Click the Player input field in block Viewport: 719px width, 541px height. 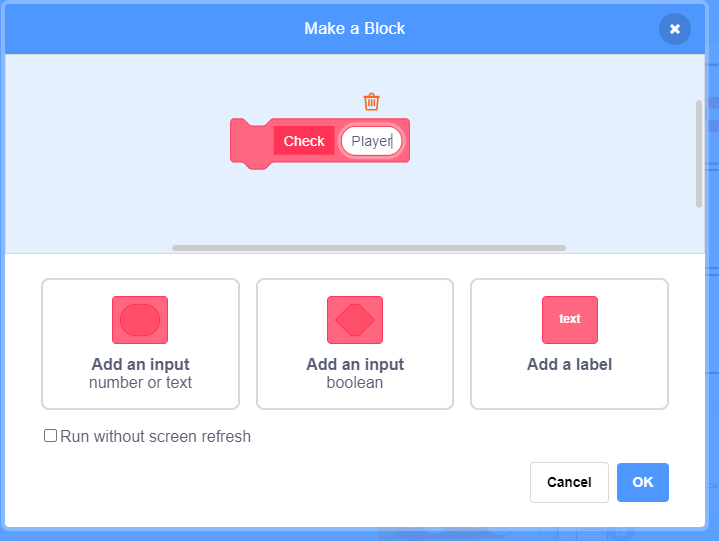[x=371, y=141]
